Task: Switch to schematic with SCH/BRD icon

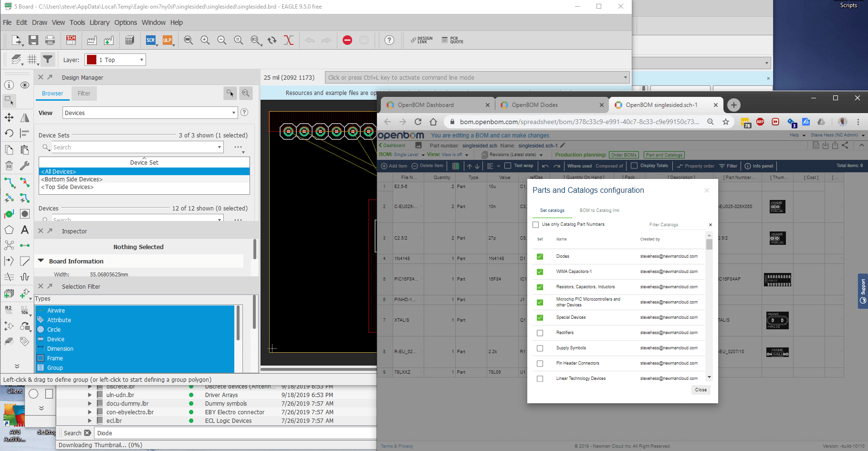Action: click(71, 40)
